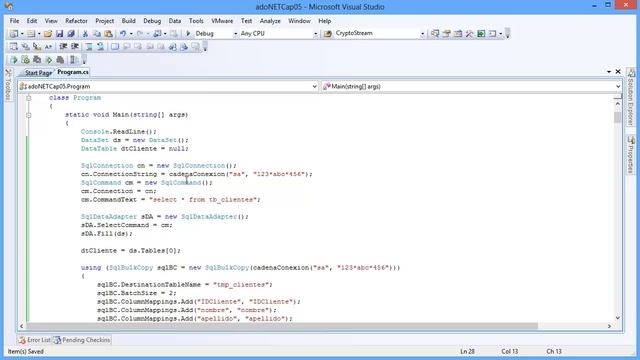Image resolution: width=640 pixels, height=360 pixels.
Task: Open the VMware menu
Action: tap(222, 21)
